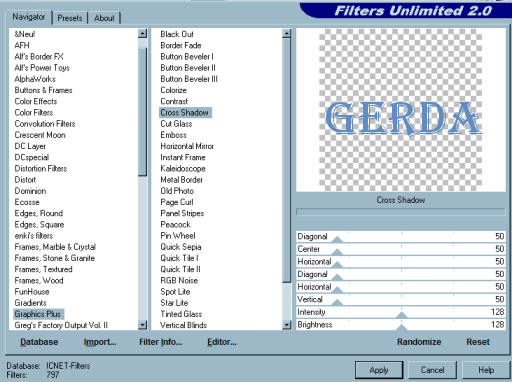
Task: Select Frames, Wood category
Action: pyautogui.click(x=39, y=281)
